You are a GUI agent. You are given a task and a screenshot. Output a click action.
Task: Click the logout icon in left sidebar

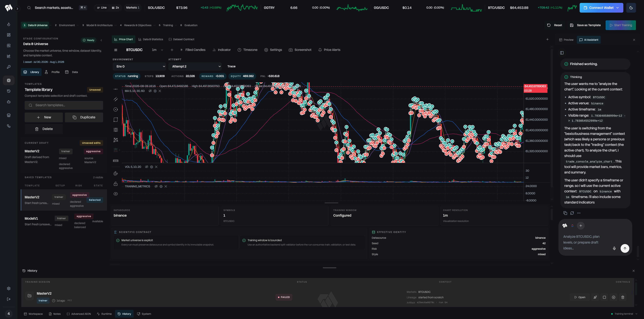pos(9,299)
